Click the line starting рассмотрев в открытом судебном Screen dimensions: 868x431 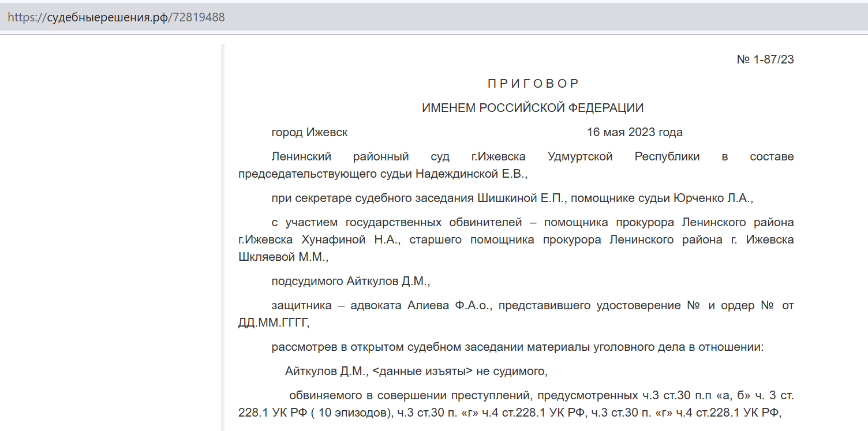(x=518, y=347)
